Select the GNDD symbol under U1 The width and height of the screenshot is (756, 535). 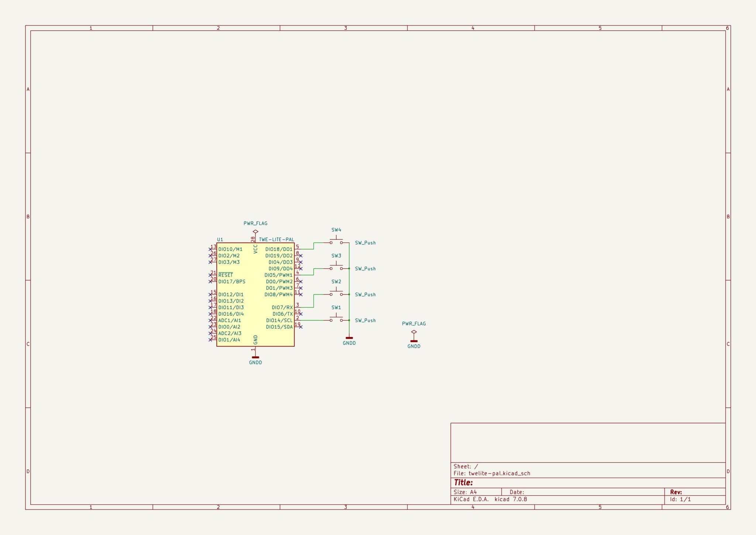pos(255,358)
